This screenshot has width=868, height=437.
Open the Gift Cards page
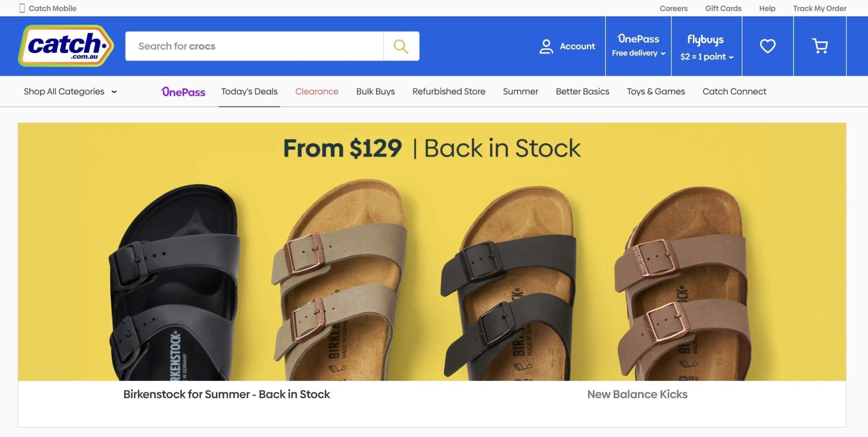[723, 8]
